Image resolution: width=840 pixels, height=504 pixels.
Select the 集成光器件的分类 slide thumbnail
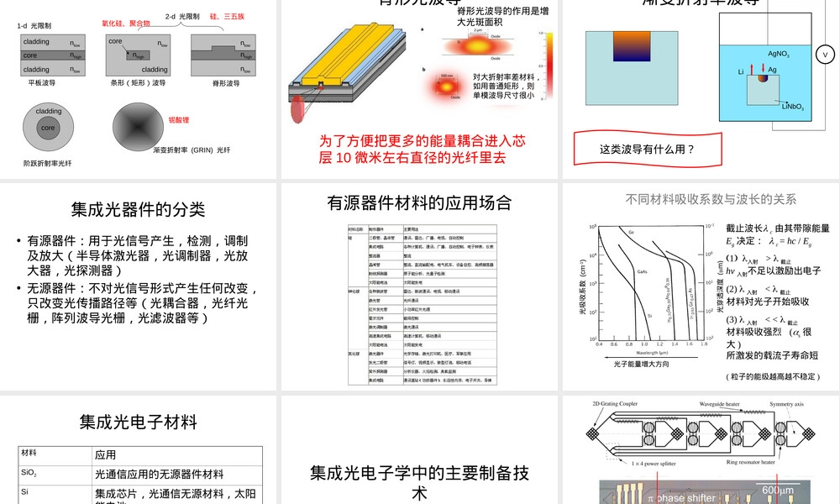139,286
